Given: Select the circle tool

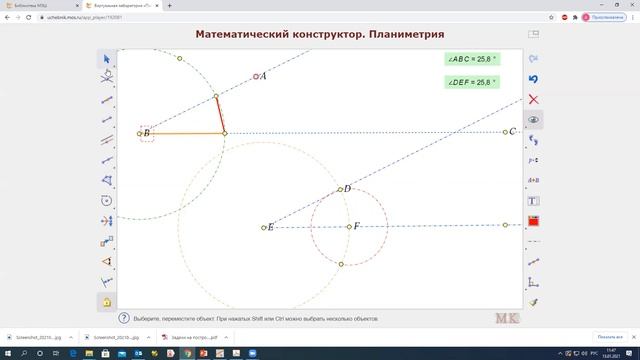Looking at the screenshot, I should coord(107,200).
